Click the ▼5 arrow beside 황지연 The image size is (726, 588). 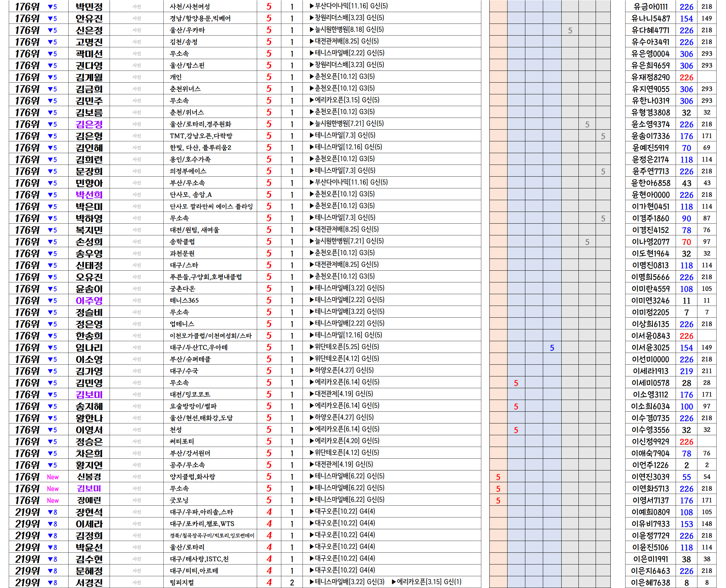52,465
